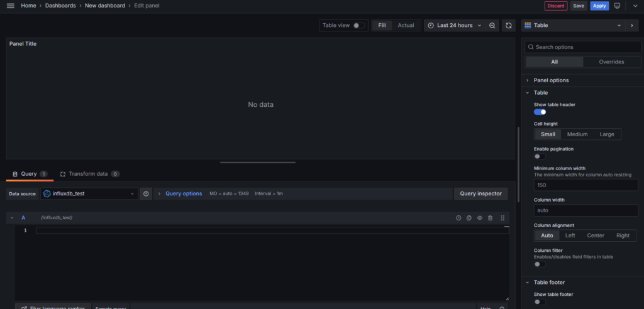Refresh the dashboard with the refresh icon
Screen dimensions: 644x309
tap(509, 26)
